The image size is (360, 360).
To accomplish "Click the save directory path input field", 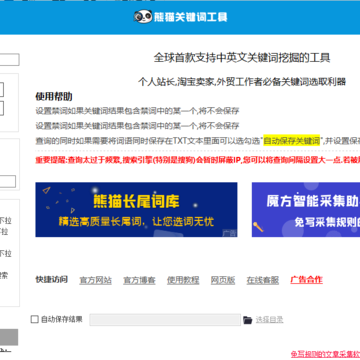I will [x=165, y=320].
